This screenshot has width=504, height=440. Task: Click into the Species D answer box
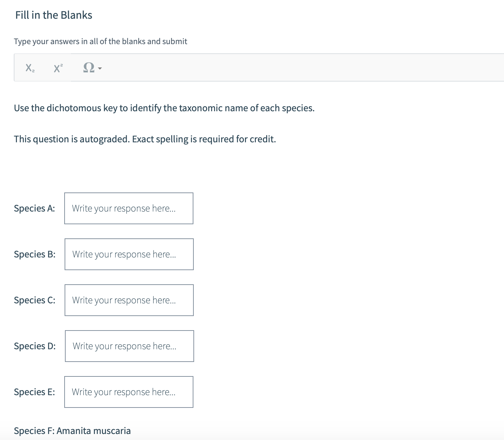point(130,346)
